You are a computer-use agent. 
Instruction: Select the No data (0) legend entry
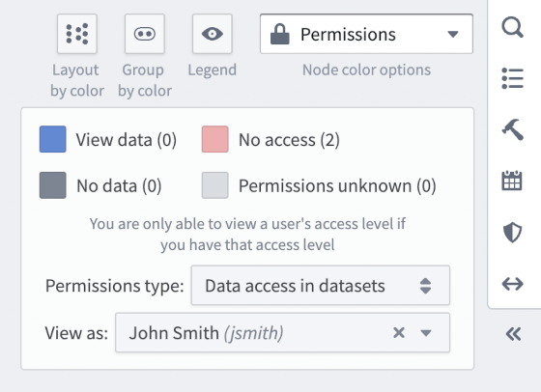pyautogui.click(x=100, y=185)
